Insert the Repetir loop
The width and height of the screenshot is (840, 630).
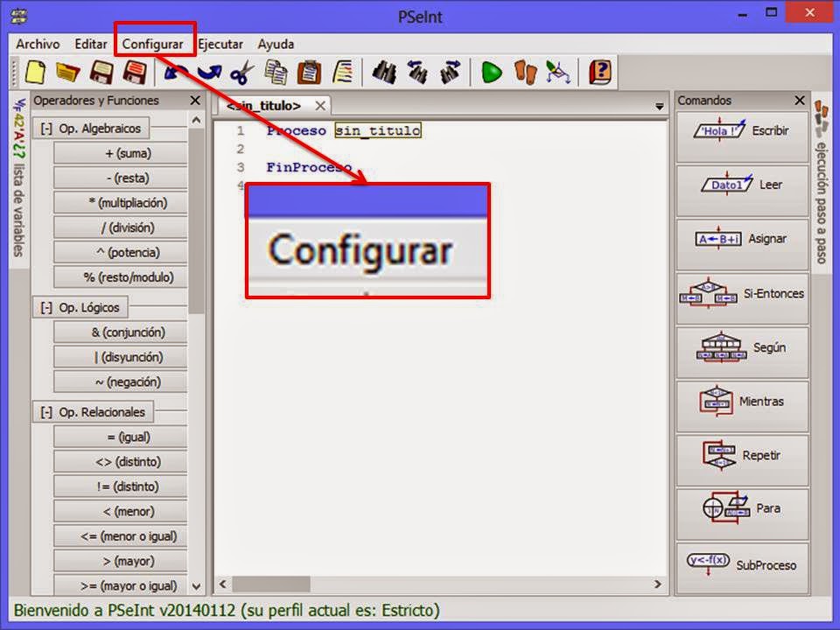(x=742, y=461)
